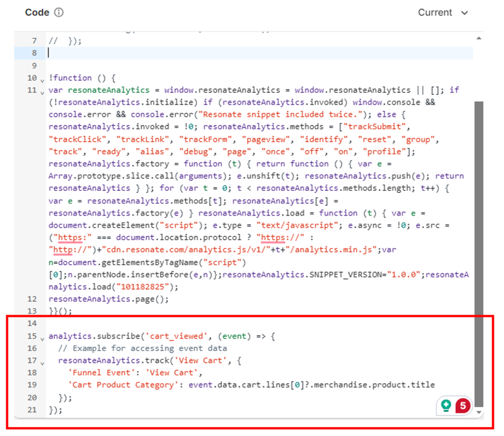Screen dimensions: 504x436
Task: Place cursor in empty line 8
Action: click(x=260, y=53)
